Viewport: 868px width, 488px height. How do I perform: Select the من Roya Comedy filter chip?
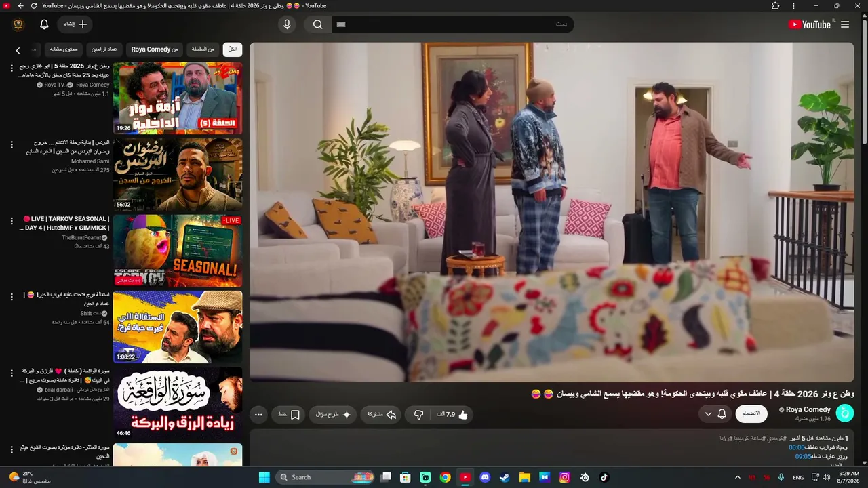point(155,49)
